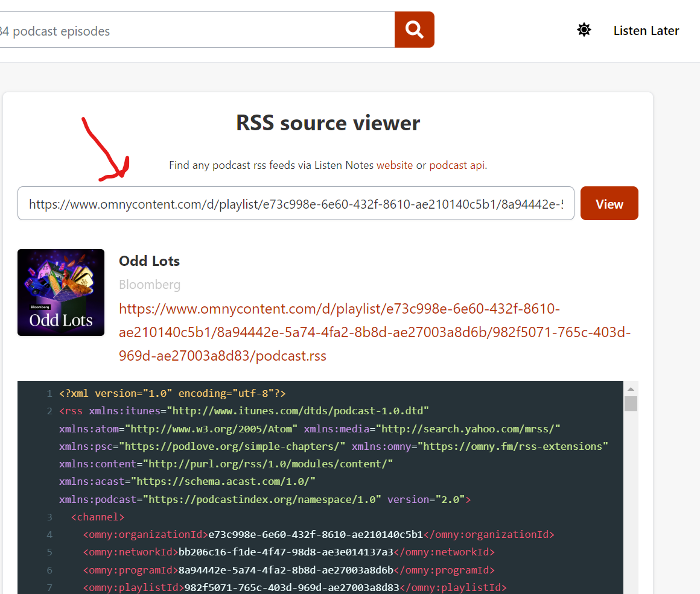
Task: Click the xmlns:omny rss-extensions URL
Action: pos(512,446)
